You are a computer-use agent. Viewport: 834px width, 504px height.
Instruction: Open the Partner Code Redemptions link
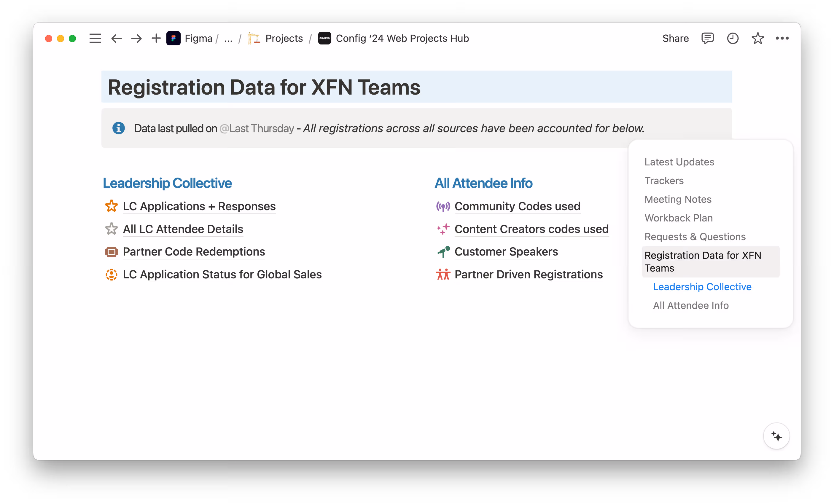[x=194, y=252]
